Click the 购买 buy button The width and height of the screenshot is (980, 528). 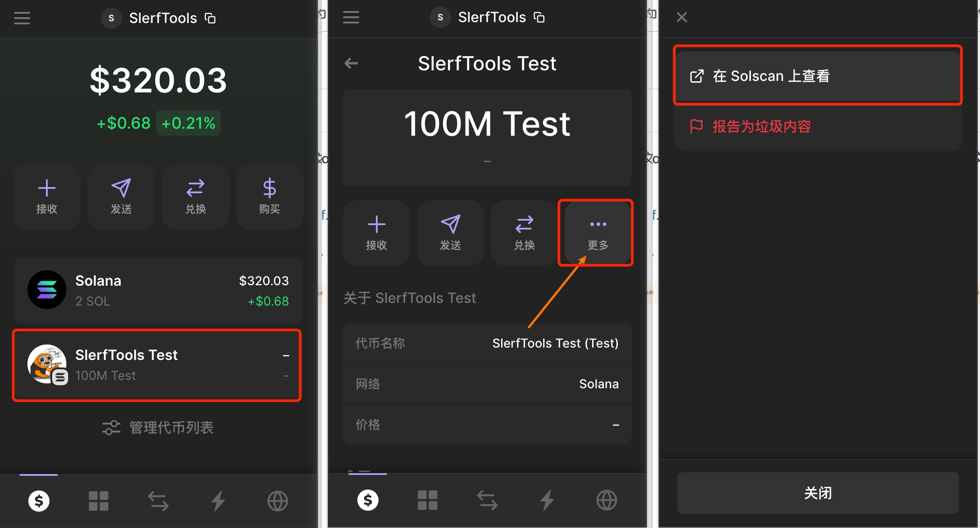pos(270,196)
